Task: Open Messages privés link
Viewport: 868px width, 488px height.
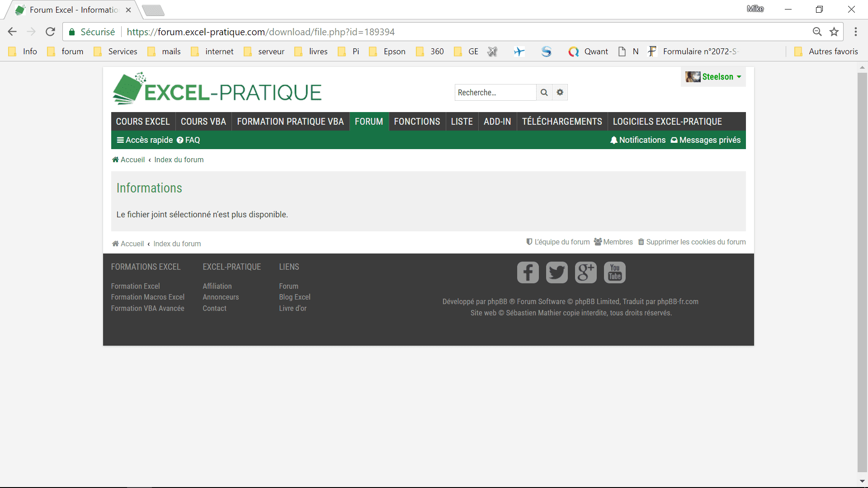Action: pyautogui.click(x=705, y=140)
